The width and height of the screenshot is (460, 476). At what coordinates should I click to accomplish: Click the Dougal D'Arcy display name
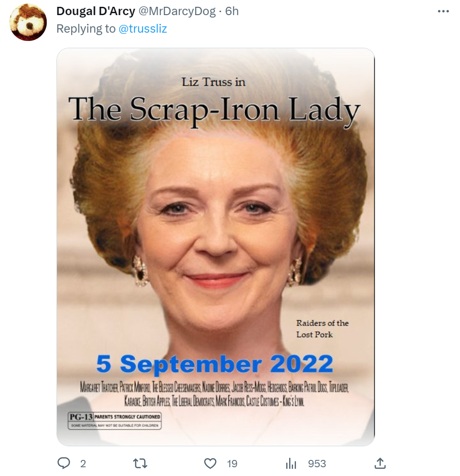95,11
